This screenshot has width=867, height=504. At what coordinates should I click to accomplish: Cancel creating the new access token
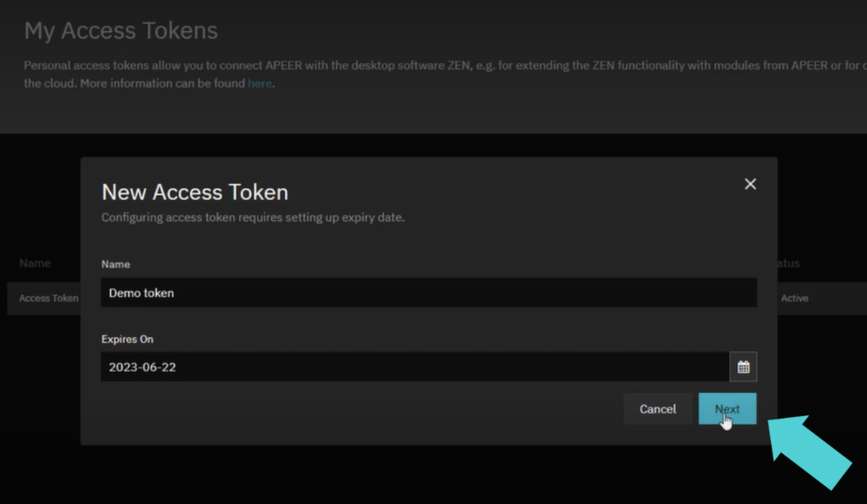(658, 408)
